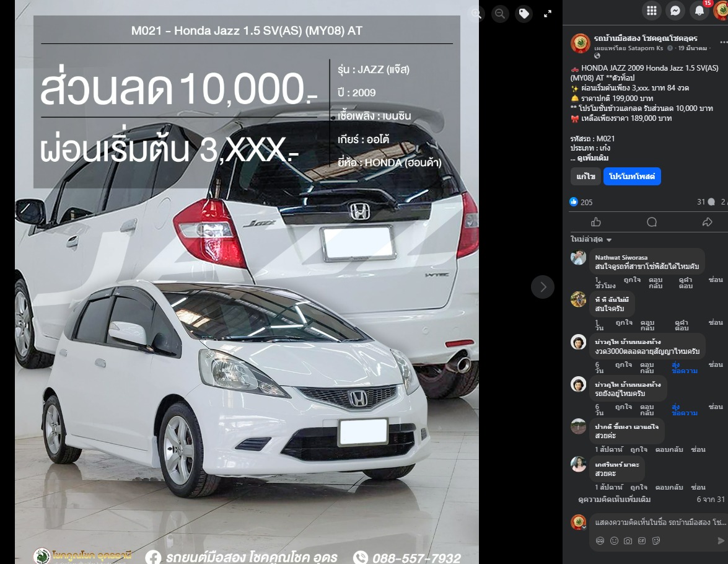
Task: Load more comments with ดูความคิดเห็นเพิ่มเติม
Action: click(614, 500)
